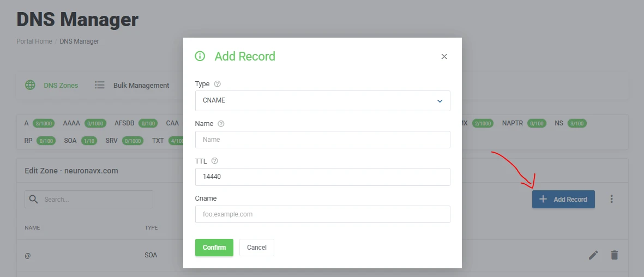Click Edit Zone - neuronavx.com heading
Viewport: 644px width, 277px height.
(x=71, y=171)
